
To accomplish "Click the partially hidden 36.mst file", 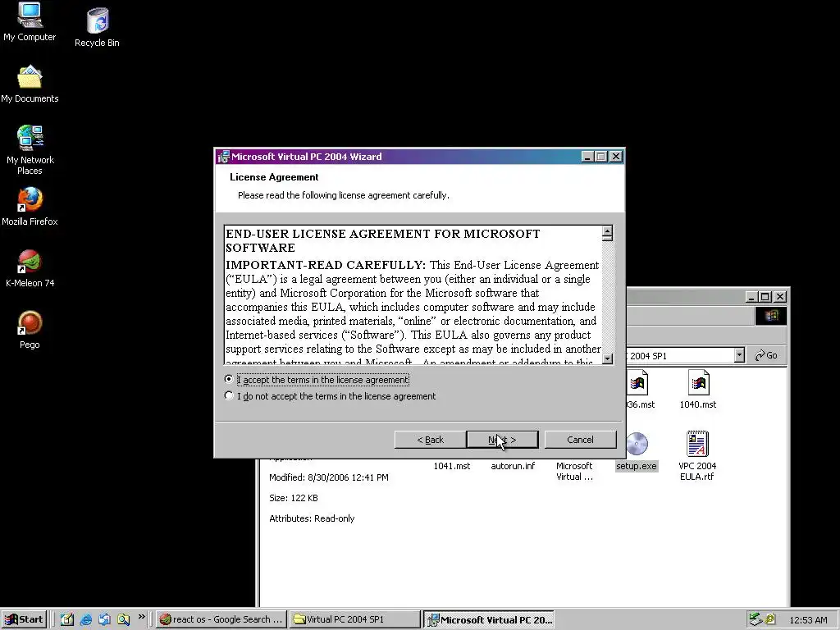I will [640, 389].
